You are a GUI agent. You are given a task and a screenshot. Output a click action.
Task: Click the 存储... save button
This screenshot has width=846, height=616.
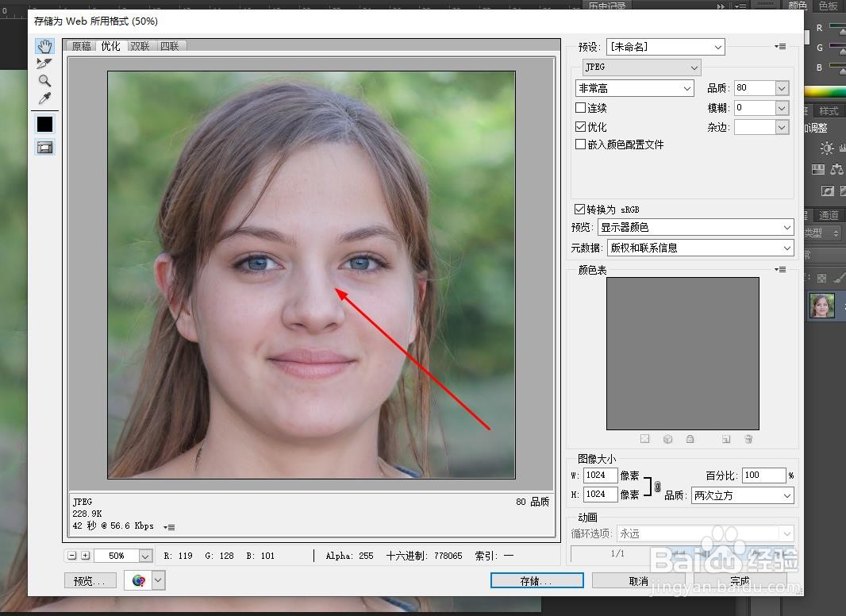(x=536, y=581)
